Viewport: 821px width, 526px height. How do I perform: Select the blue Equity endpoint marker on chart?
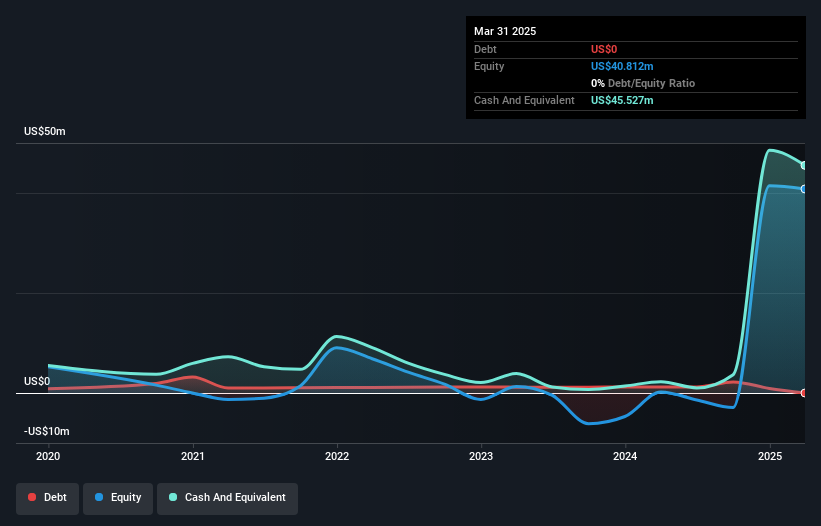[x=804, y=189]
